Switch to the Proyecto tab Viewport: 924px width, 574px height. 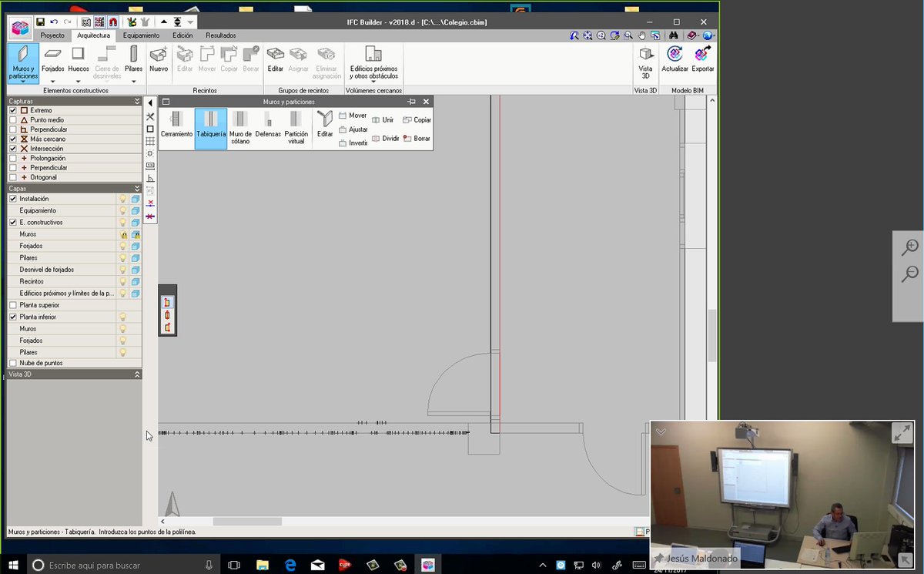point(52,35)
